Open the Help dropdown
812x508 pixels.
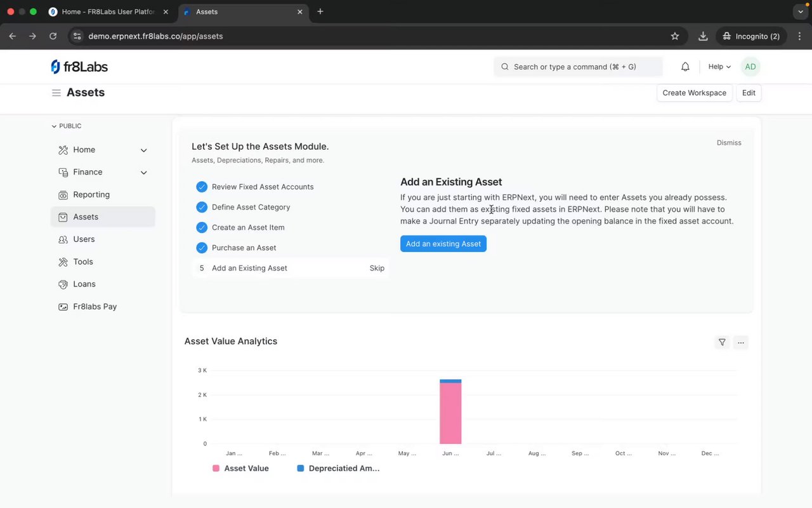[x=719, y=67]
